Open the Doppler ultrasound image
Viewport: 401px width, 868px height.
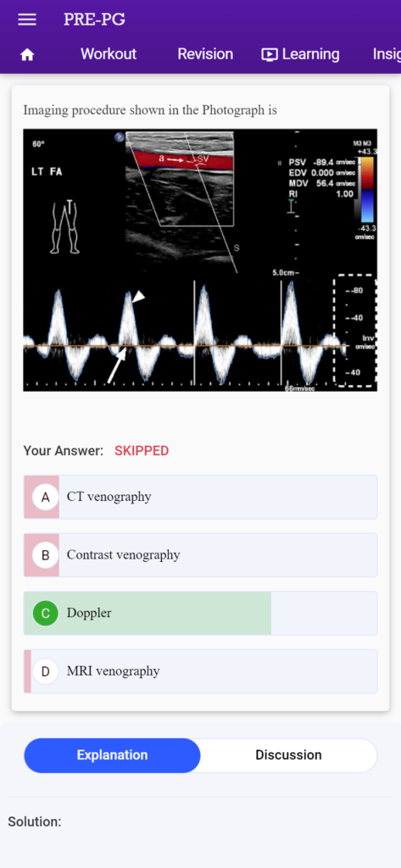click(200, 260)
